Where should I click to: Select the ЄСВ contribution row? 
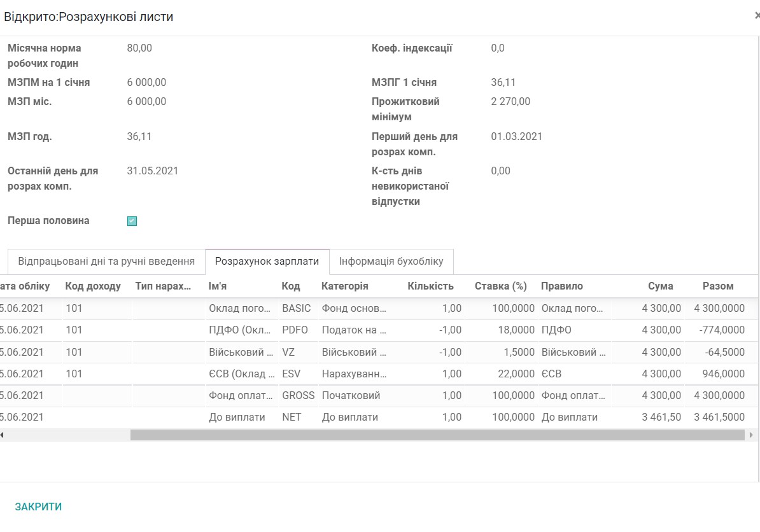coord(382,374)
